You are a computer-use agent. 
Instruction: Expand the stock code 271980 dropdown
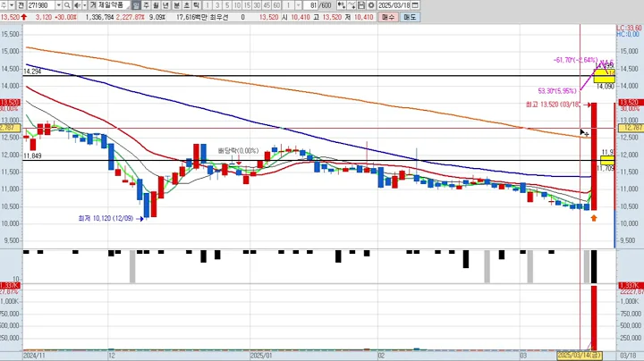click(58, 5)
